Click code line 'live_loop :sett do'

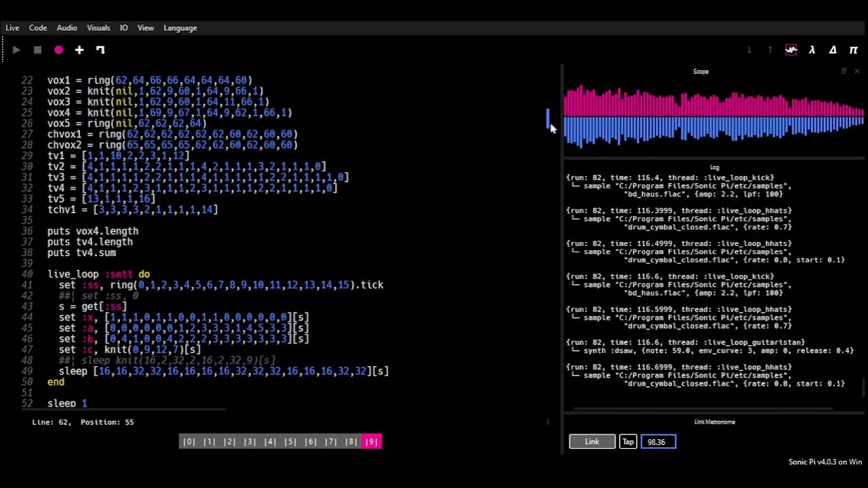(x=98, y=274)
